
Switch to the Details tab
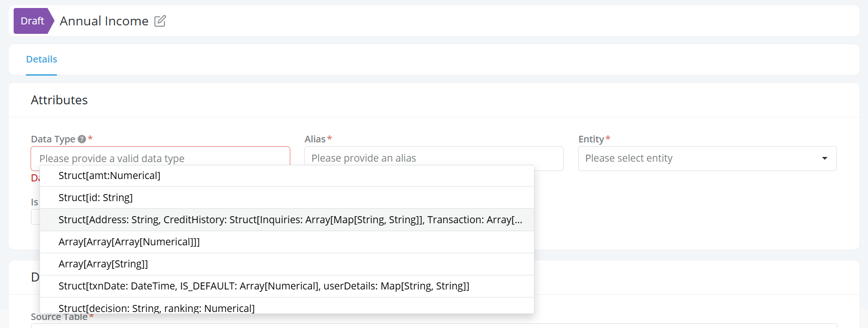[x=41, y=60]
